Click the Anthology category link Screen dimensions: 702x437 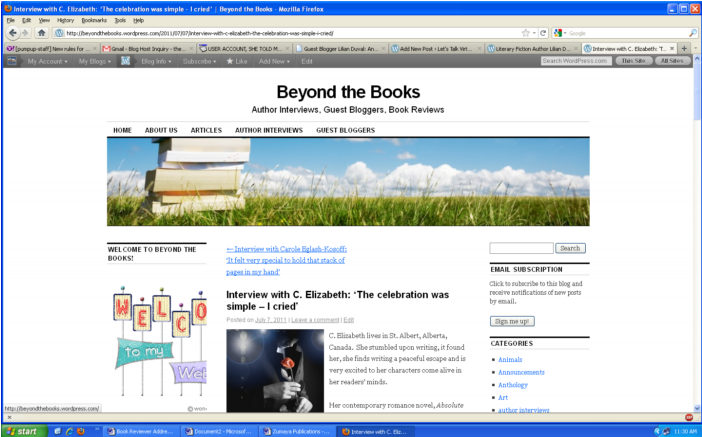point(512,385)
